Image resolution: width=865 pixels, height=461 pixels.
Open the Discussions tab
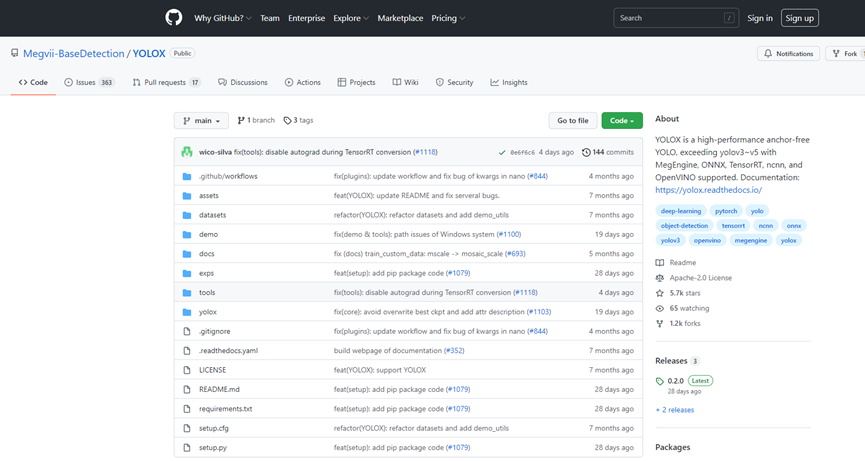243,83
